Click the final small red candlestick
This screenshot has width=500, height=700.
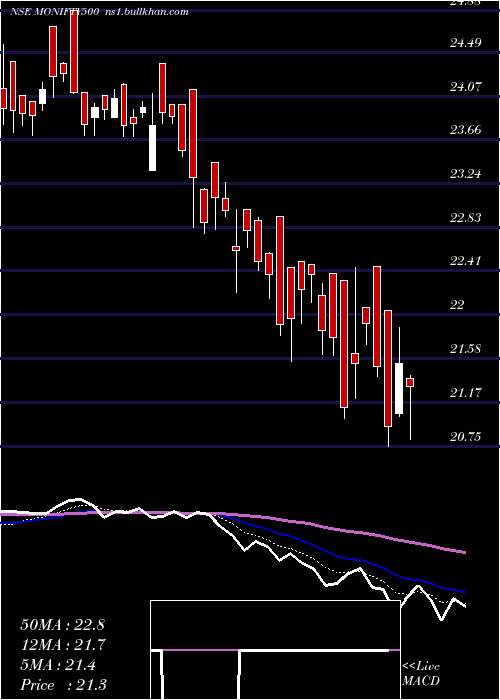point(410,382)
